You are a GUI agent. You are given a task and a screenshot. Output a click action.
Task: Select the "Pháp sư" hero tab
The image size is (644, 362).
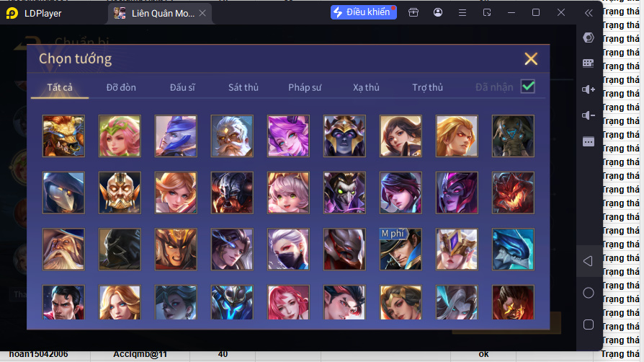[305, 87]
